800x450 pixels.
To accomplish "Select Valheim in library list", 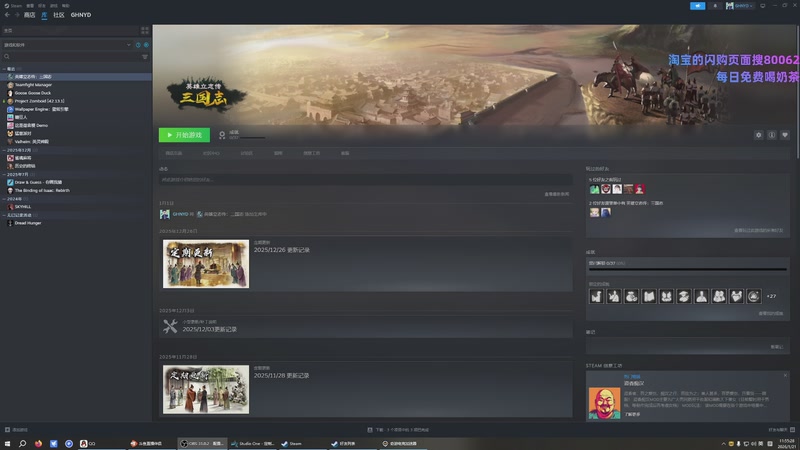I will (x=32, y=141).
